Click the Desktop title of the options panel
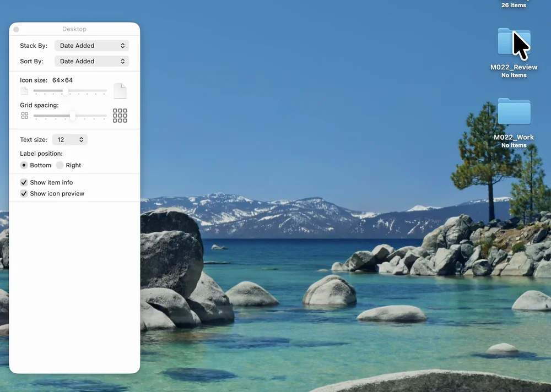Image resolution: width=551 pixels, height=392 pixels. point(74,29)
